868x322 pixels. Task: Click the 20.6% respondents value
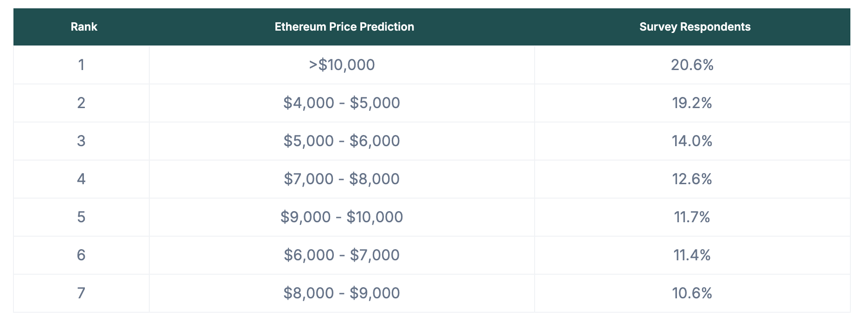(x=692, y=65)
